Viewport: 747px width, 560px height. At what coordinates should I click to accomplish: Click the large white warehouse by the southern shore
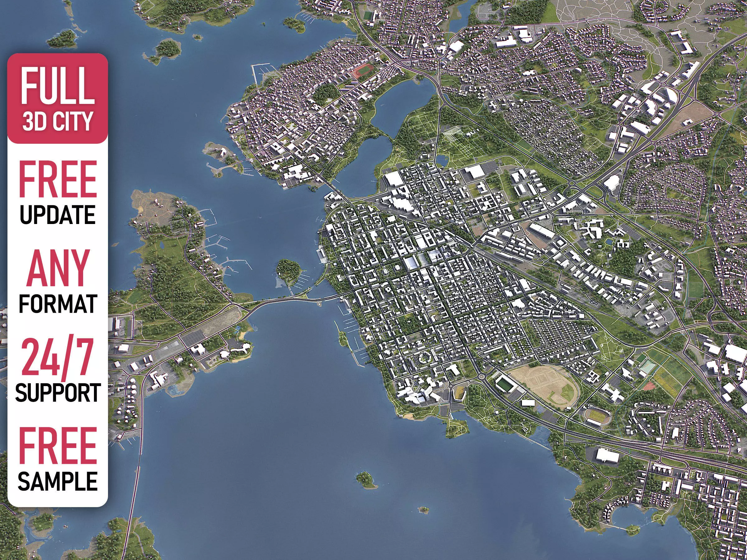tap(607, 455)
